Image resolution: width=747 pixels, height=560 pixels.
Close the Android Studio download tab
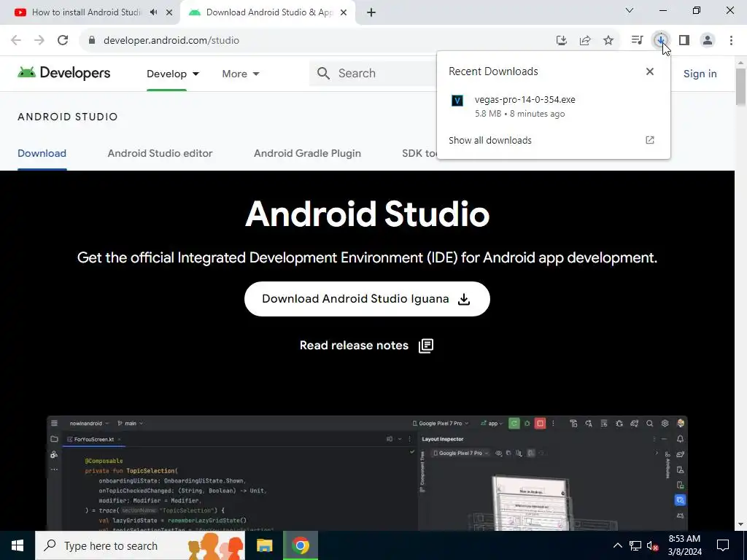click(x=344, y=12)
